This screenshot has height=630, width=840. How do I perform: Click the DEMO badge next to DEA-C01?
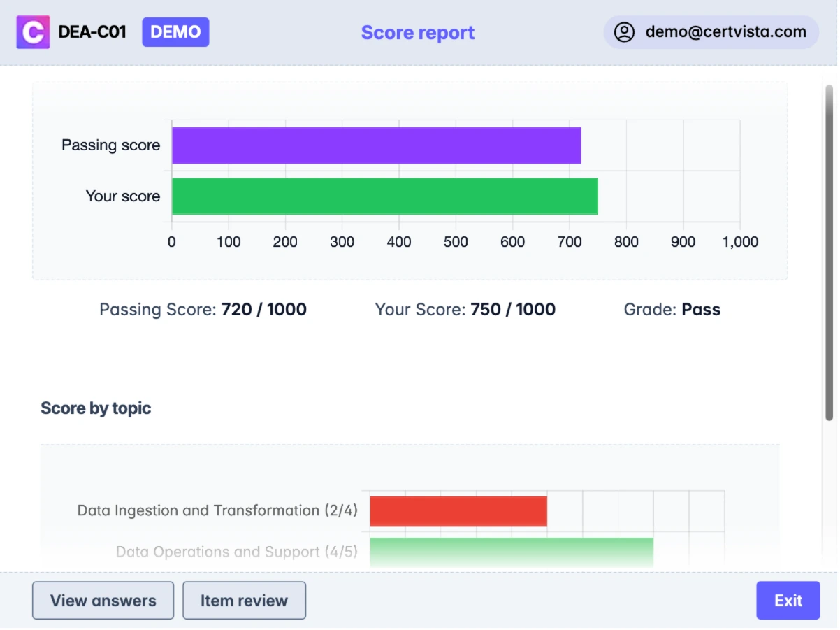175,31
